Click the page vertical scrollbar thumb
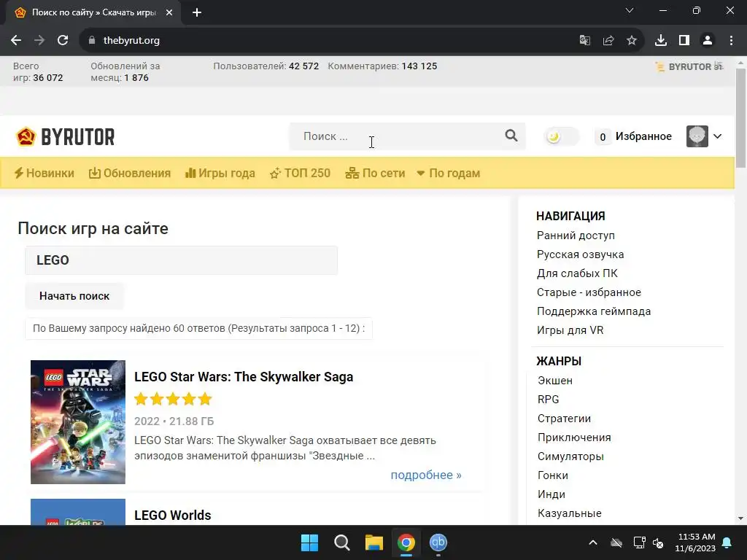This screenshot has width=747, height=560. [740, 118]
